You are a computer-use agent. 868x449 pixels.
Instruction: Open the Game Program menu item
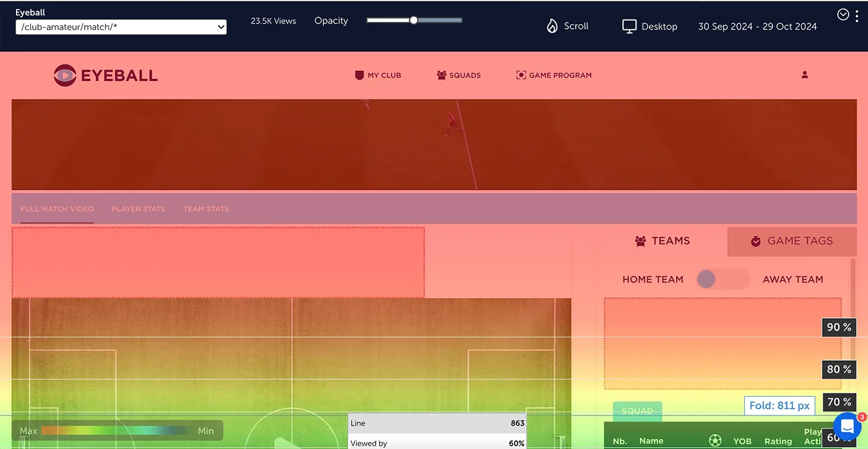point(554,76)
